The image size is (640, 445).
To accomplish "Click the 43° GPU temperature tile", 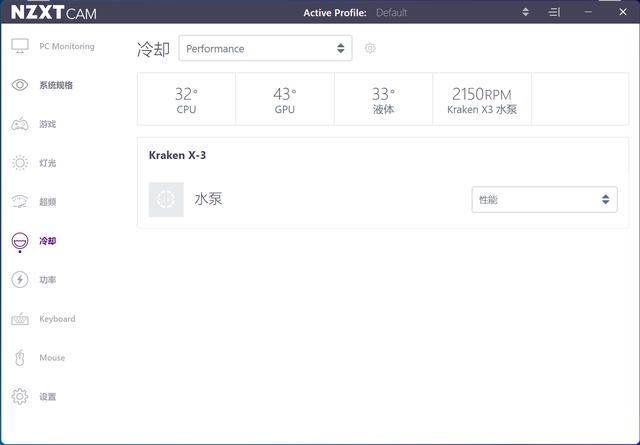I will [285, 99].
